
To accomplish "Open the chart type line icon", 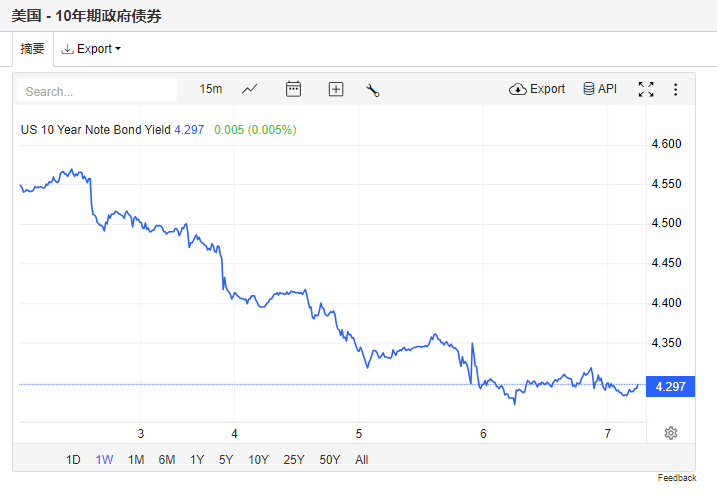I will coord(249,89).
